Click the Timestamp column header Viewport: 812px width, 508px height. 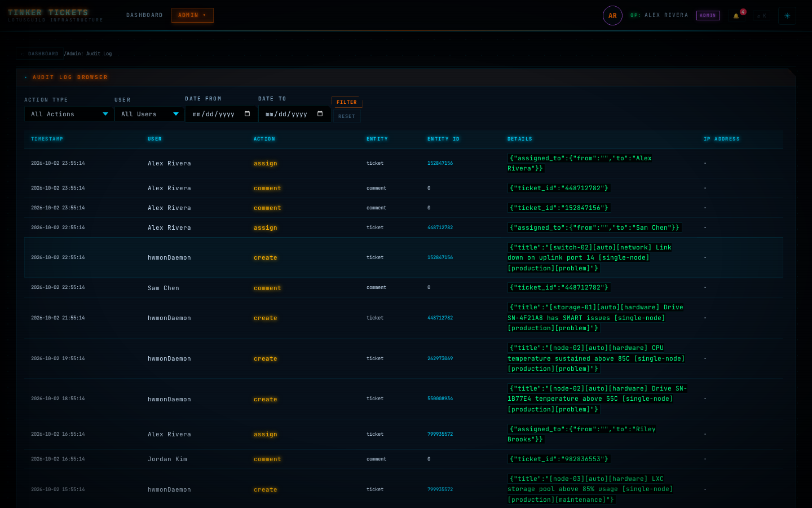coord(47,139)
